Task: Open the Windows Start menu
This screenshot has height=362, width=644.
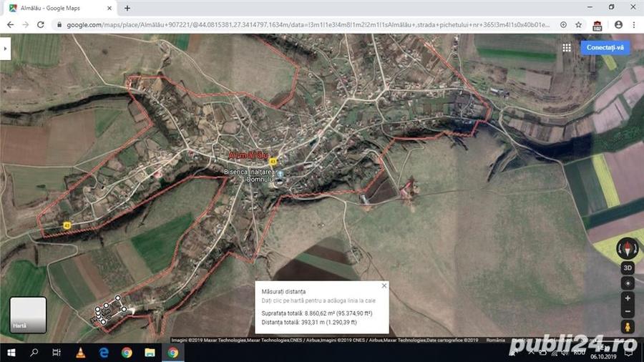Action: click(x=11, y=353)
